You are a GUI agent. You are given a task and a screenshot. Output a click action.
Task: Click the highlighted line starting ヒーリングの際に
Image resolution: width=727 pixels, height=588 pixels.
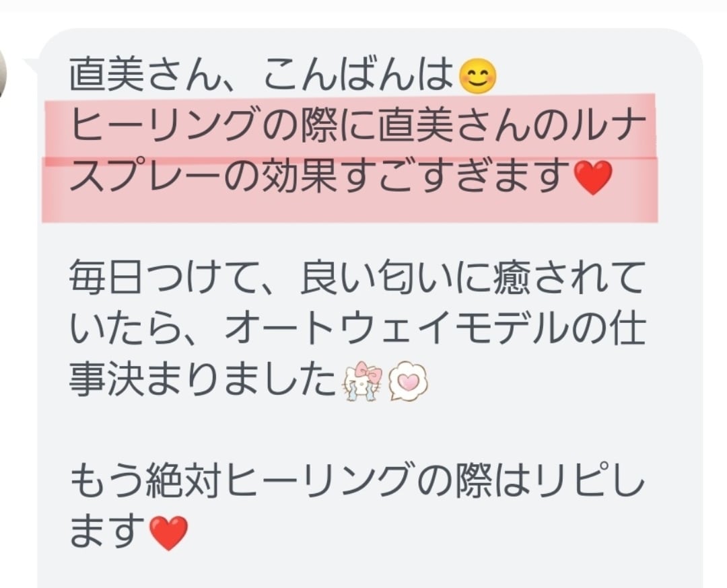pyautogui.click(x=358, y=126)
